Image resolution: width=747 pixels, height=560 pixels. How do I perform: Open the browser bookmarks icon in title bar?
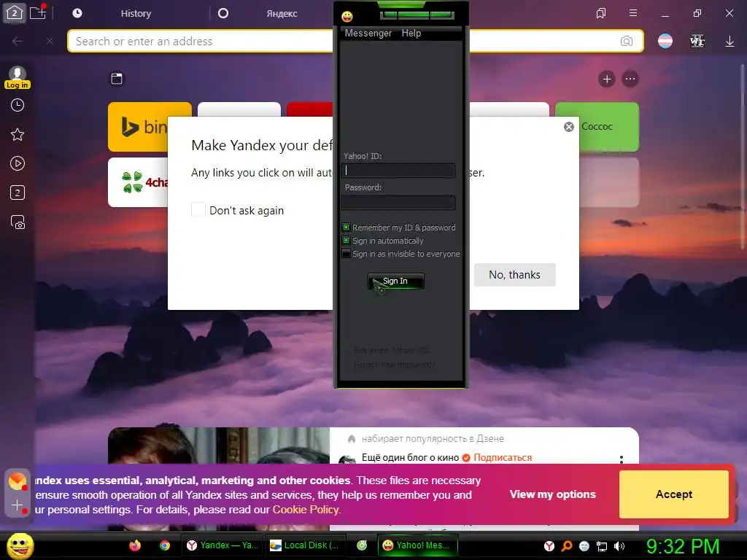pos(601,13)
